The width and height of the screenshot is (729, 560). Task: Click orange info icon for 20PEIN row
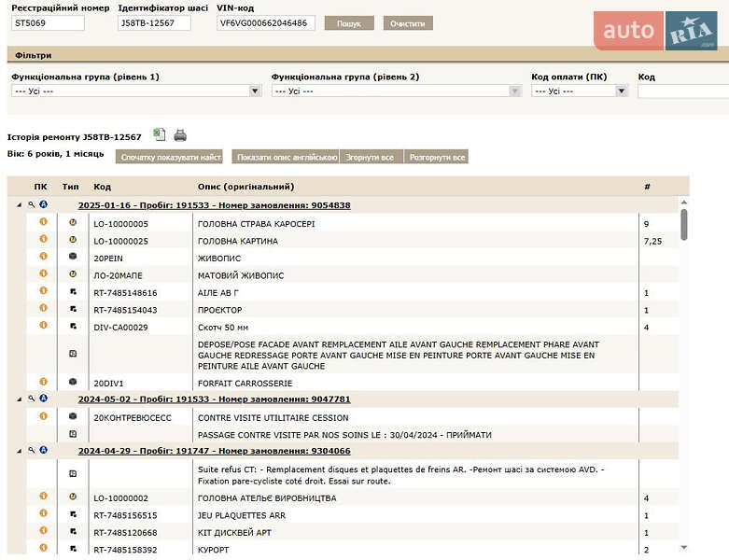[42, 258]
